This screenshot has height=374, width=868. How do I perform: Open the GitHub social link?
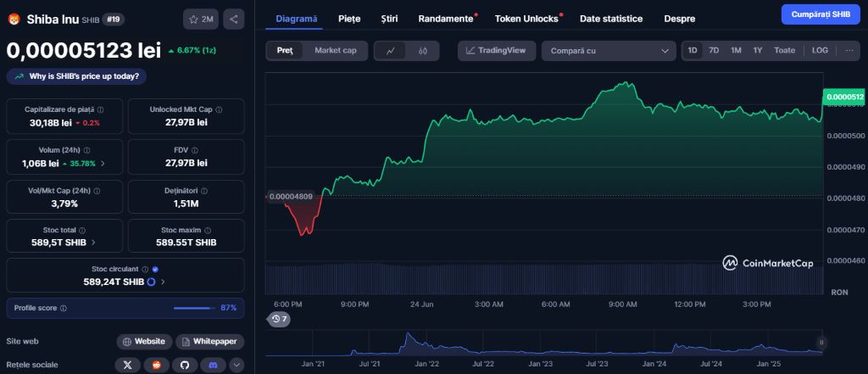click(185, 365)
